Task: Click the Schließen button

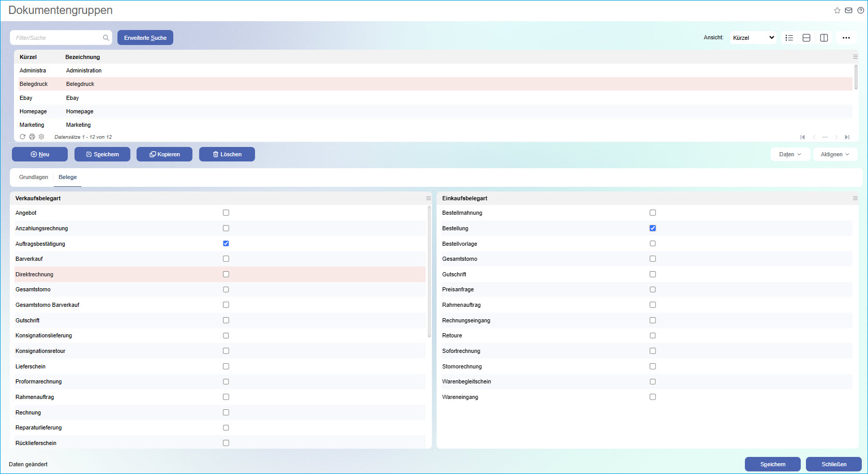Action: 834,464
